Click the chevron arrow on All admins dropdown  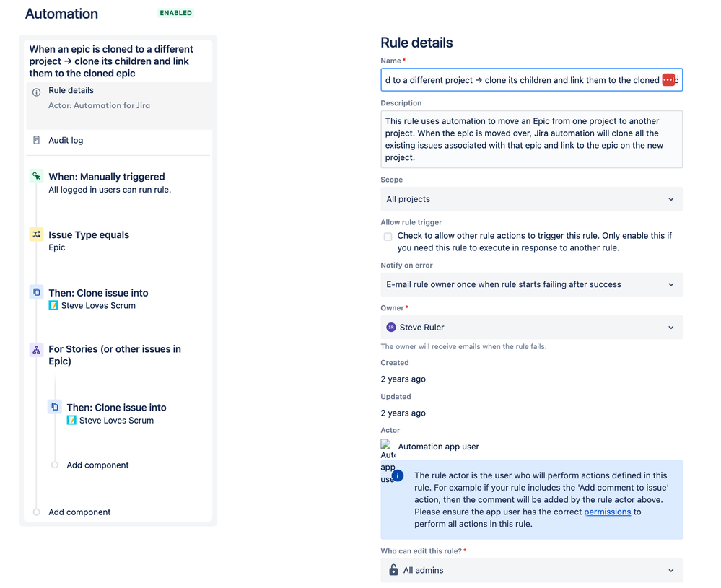671,571
